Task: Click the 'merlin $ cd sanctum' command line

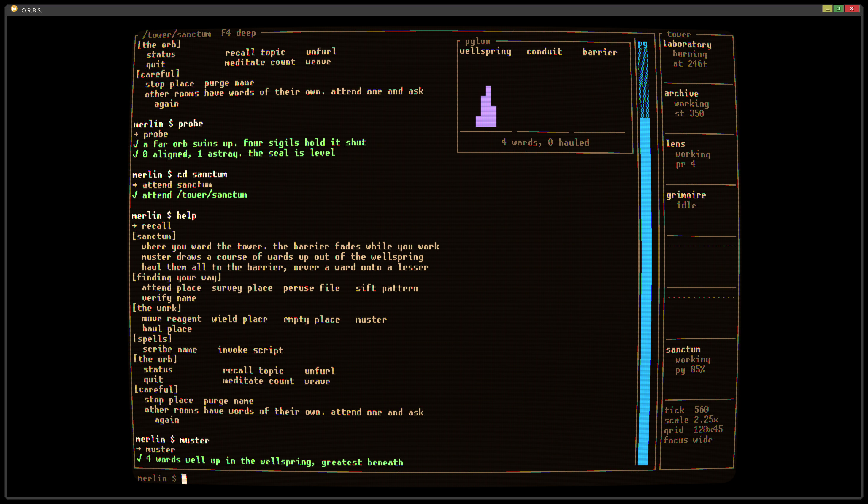Action: [x=180, y=174]
